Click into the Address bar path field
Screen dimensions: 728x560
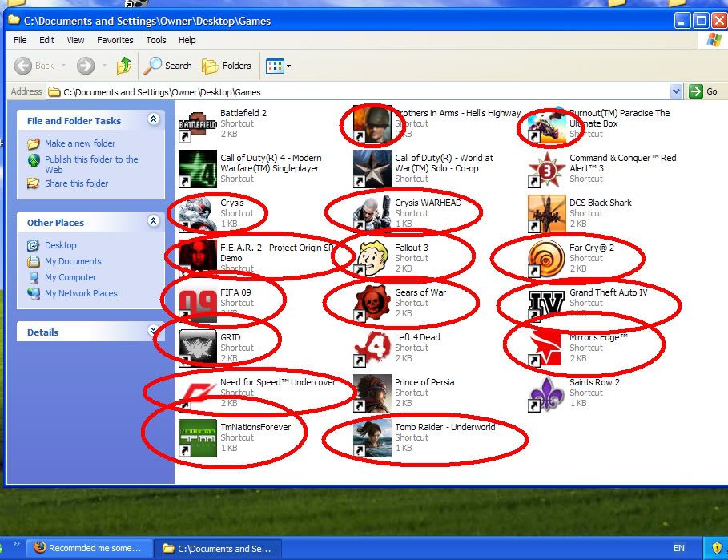point(359,91)
